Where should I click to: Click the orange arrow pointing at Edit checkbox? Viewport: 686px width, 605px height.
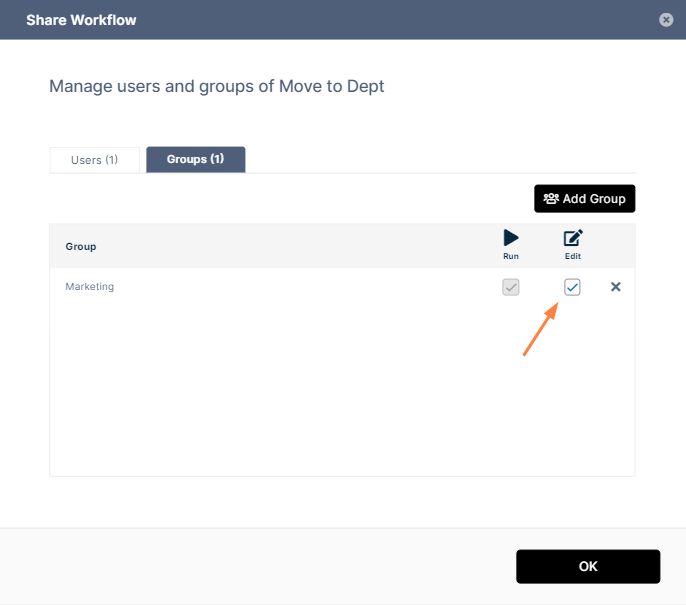click(x=540, y=332)
